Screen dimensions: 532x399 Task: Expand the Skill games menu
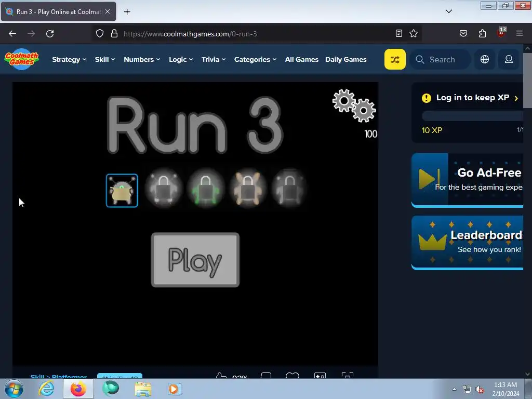105,59
